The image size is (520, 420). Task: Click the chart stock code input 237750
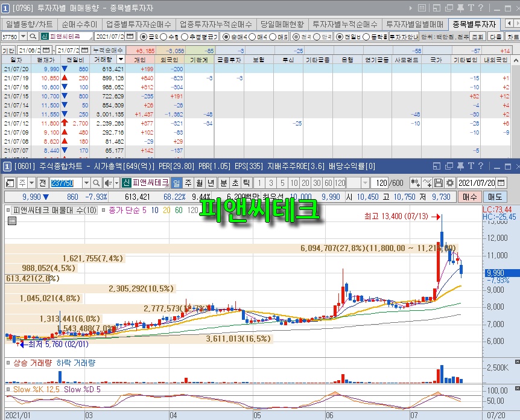66,183
